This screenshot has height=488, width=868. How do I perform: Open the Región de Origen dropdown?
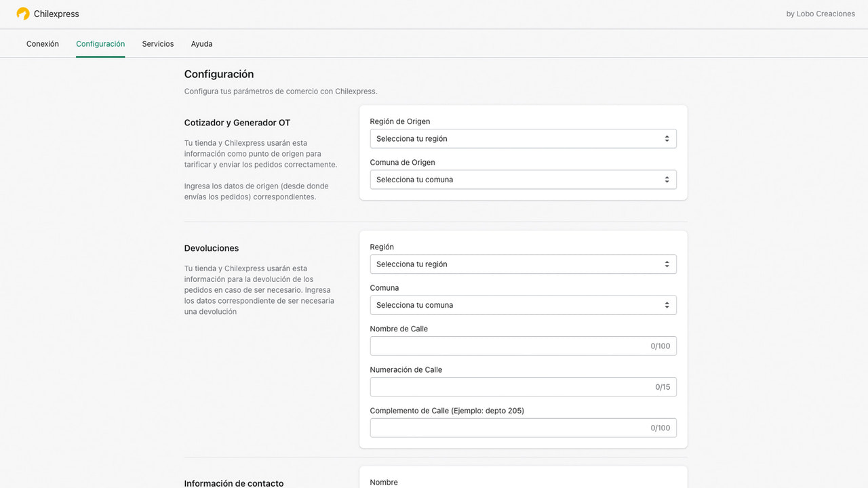[522, 138]
